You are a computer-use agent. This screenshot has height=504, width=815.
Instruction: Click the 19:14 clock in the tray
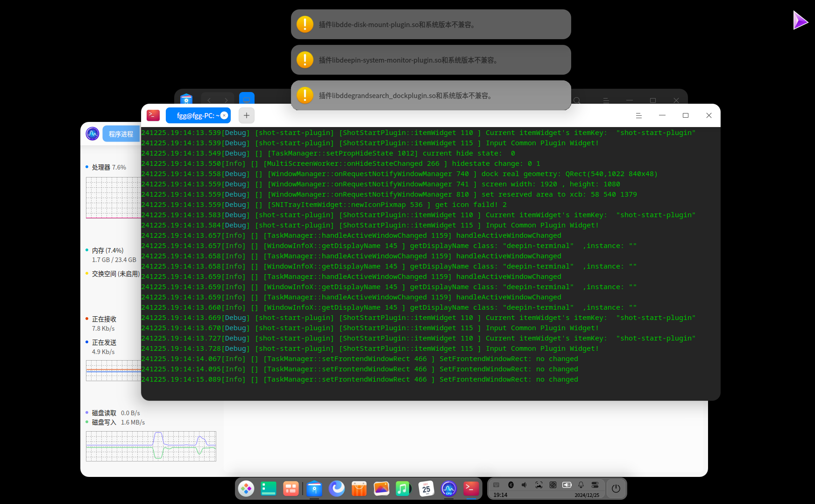pyautogui.click(x=500, y=495)
